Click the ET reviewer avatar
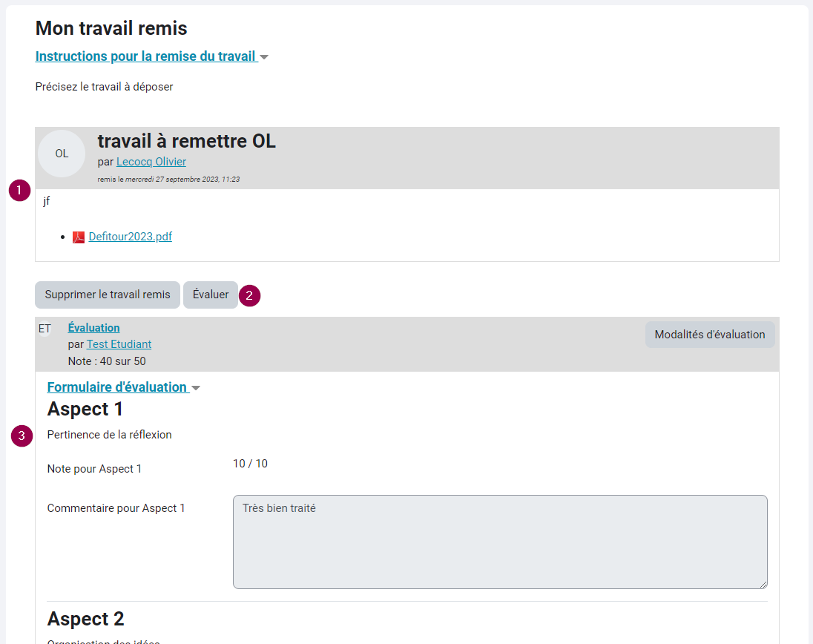 [x=45, y=329]
